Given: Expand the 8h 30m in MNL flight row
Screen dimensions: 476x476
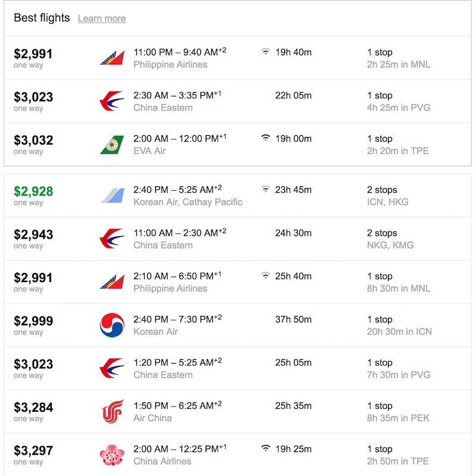Looking at the screenshot, I should tap(237, 282).
